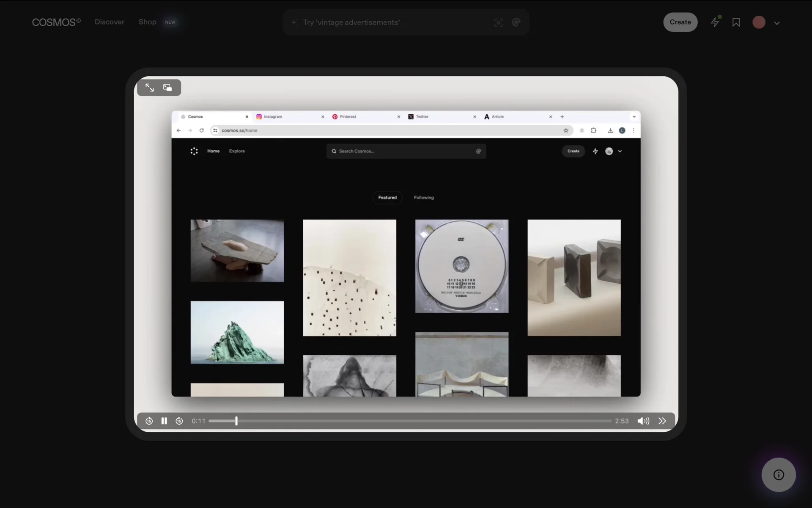Open visual image search icon
The height and width of the screenshot is (508, 812).
[499, 22]
